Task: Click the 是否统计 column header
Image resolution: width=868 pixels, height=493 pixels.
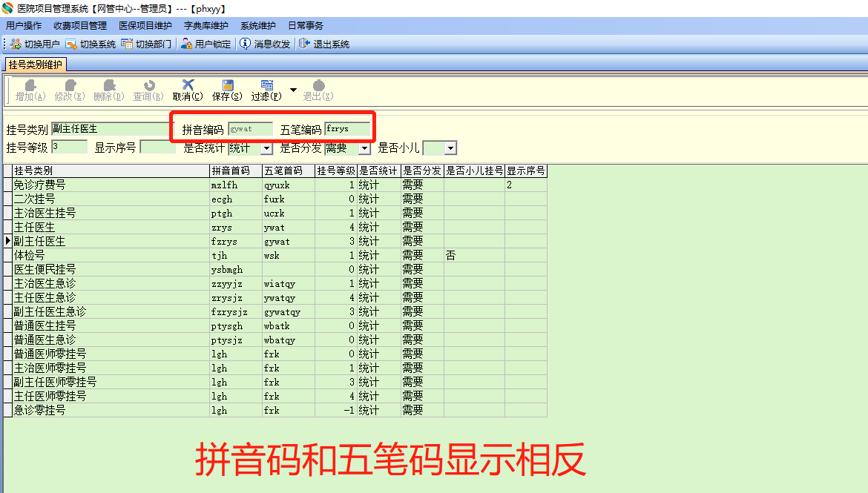Action: (378, 171)
